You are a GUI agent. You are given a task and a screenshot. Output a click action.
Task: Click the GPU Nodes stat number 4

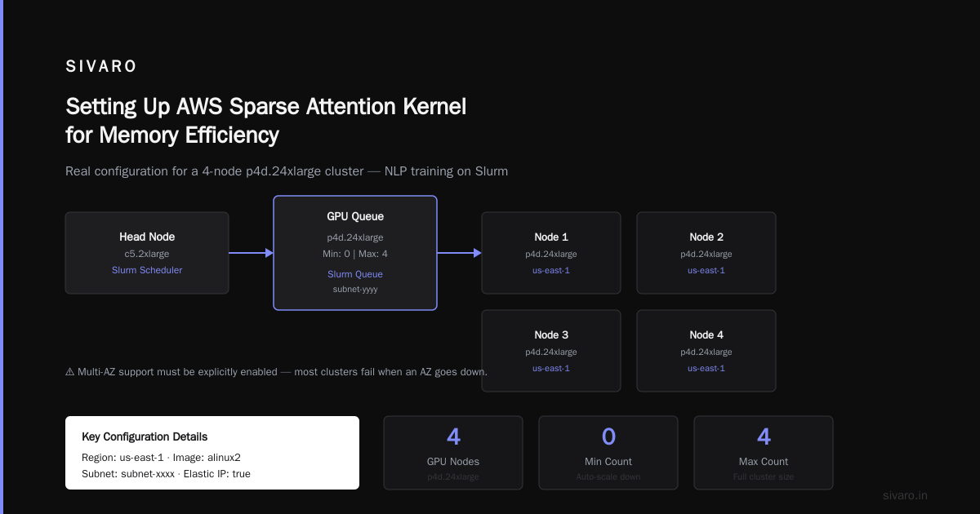pos(453,436)
